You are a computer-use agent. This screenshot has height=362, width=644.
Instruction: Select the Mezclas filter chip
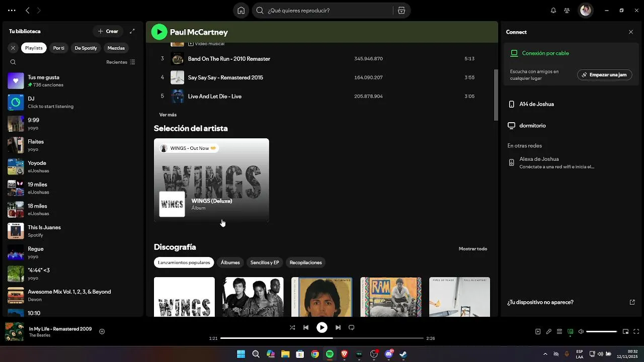click(116, 48)
